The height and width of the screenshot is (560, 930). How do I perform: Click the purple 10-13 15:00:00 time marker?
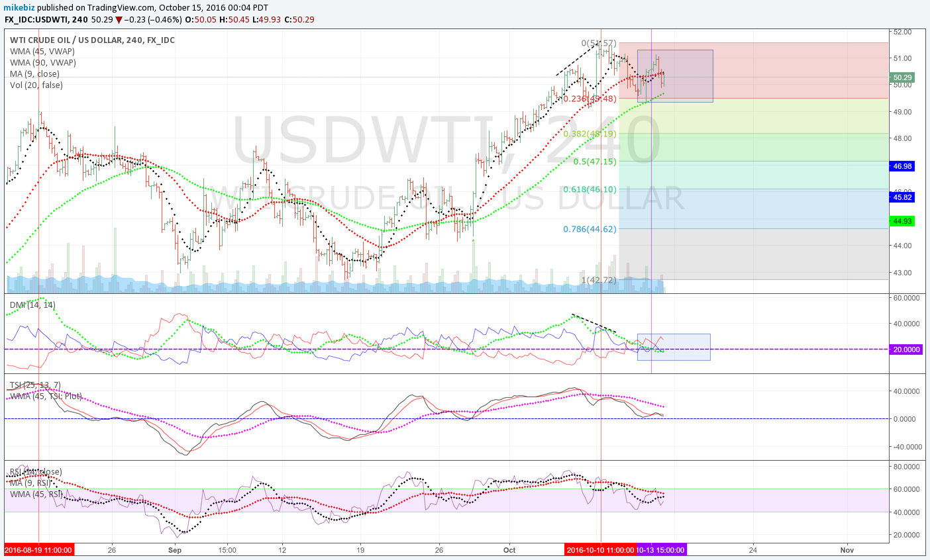pyautogui.click(x=661, y=549)
